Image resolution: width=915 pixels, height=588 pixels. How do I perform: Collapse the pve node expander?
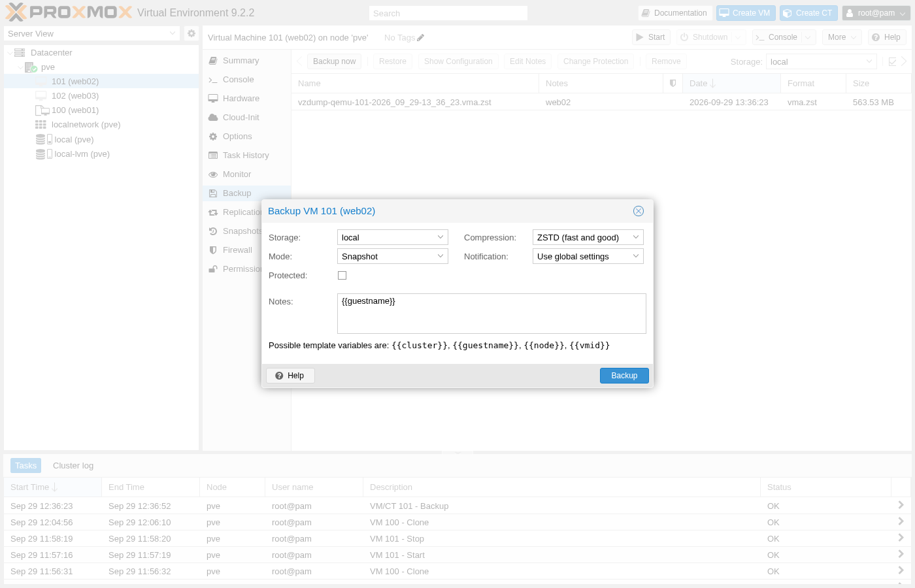click(x=20, y=67)
